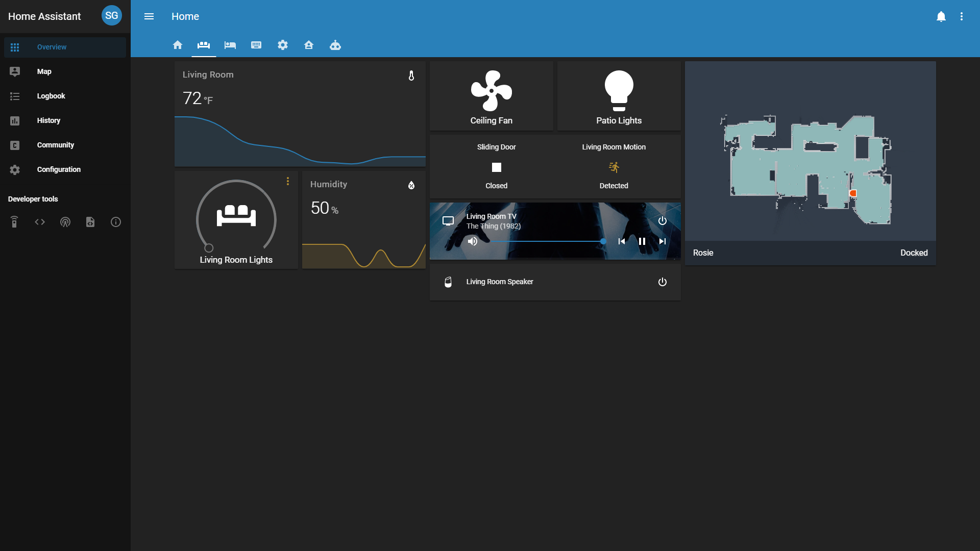
Task: Open Living Room Lights options menu
Action: [288, 181]
